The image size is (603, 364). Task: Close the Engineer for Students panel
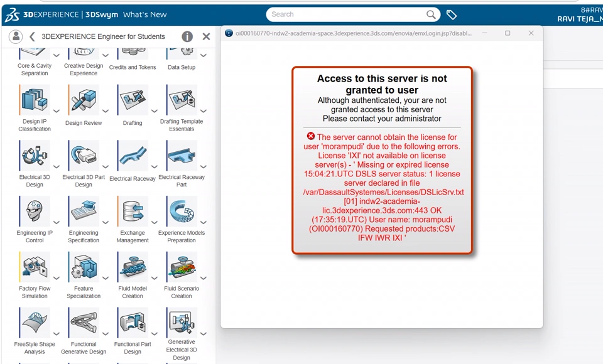pyautogui.click(x=206, y=36)
